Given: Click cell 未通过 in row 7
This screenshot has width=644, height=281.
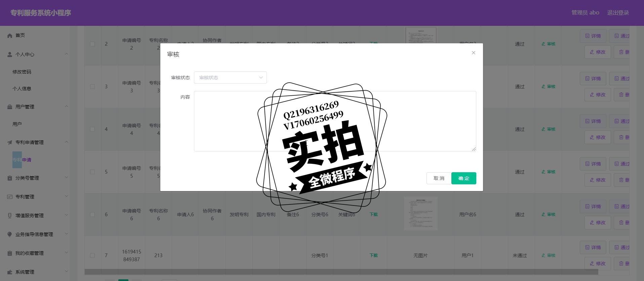Looking at the screenshot, I should [x=520, y=255].
